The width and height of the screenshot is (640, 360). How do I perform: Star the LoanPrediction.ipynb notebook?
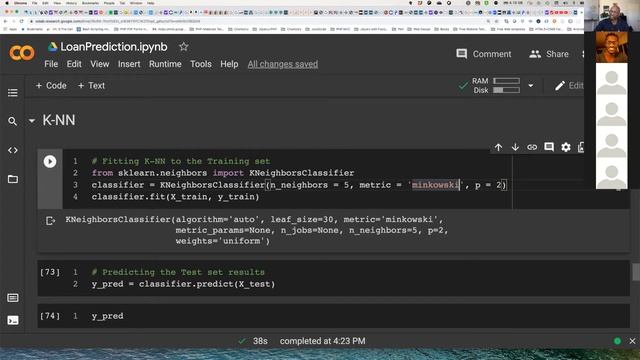184,47
